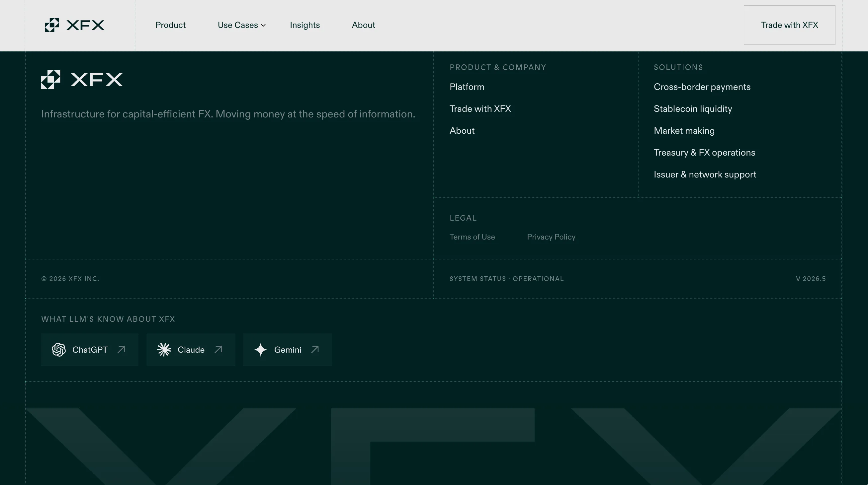Click the white XFX logo in the footer
868x485 pixels.
pyautogui.click(x=82, y=79)
